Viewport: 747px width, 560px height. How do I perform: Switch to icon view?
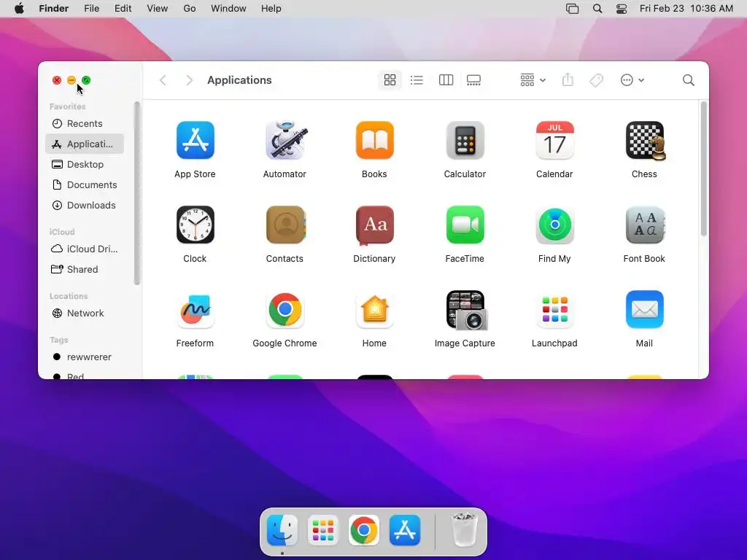click(390, 80)
